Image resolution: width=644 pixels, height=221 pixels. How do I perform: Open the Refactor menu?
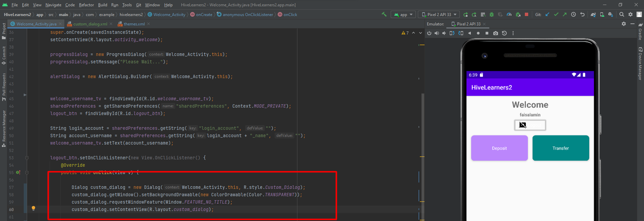[87, 5]
